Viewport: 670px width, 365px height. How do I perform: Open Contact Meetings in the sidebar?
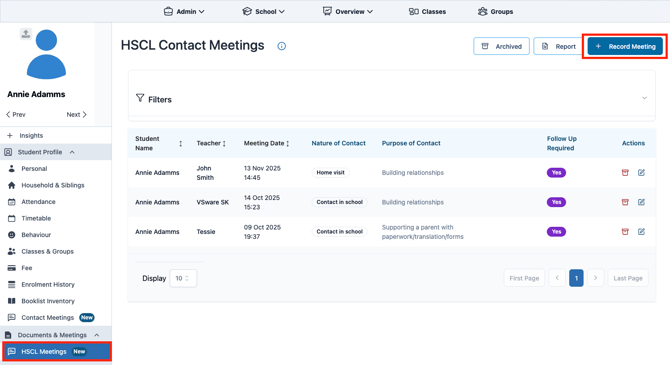pyautogui.click(x=47, y=318)
